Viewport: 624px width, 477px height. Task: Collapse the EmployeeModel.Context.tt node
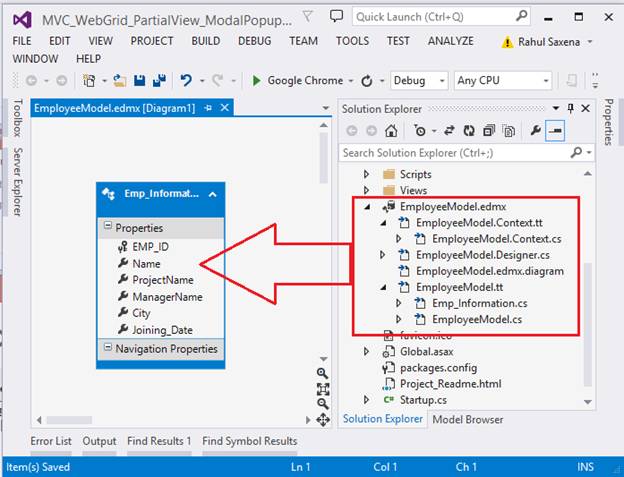click(384, 223)
